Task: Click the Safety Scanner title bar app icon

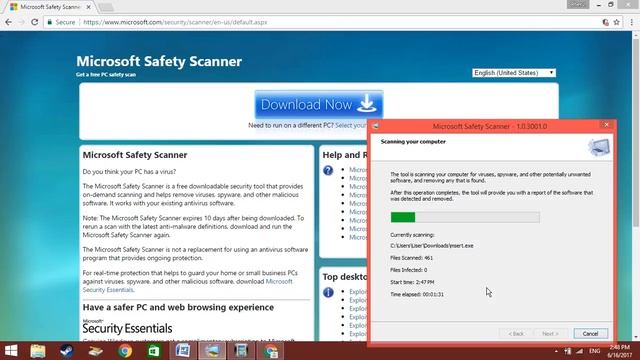Action: click(x=376, y=126)
